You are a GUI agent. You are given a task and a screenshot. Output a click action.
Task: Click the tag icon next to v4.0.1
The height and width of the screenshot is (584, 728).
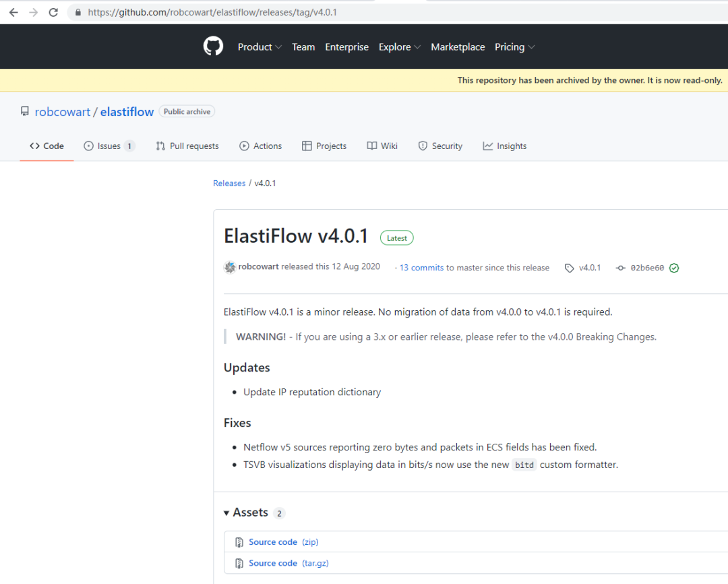570,268
